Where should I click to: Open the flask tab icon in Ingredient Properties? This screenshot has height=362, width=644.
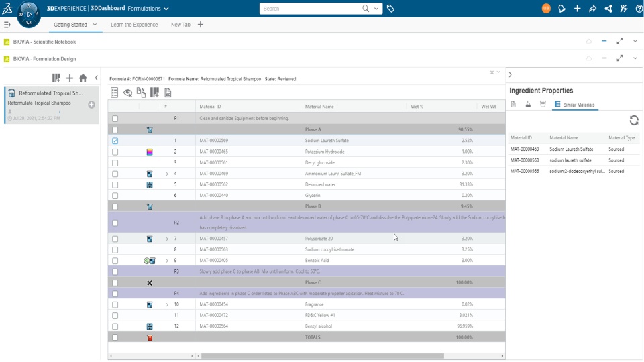point(528,105)
